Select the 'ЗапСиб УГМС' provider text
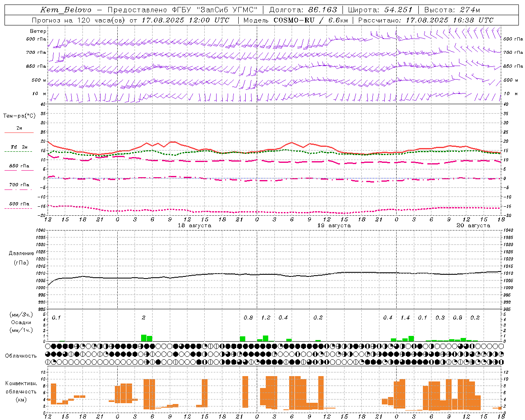Image resolution: width=525 pixels, height=420 pixels. point(227,10)
